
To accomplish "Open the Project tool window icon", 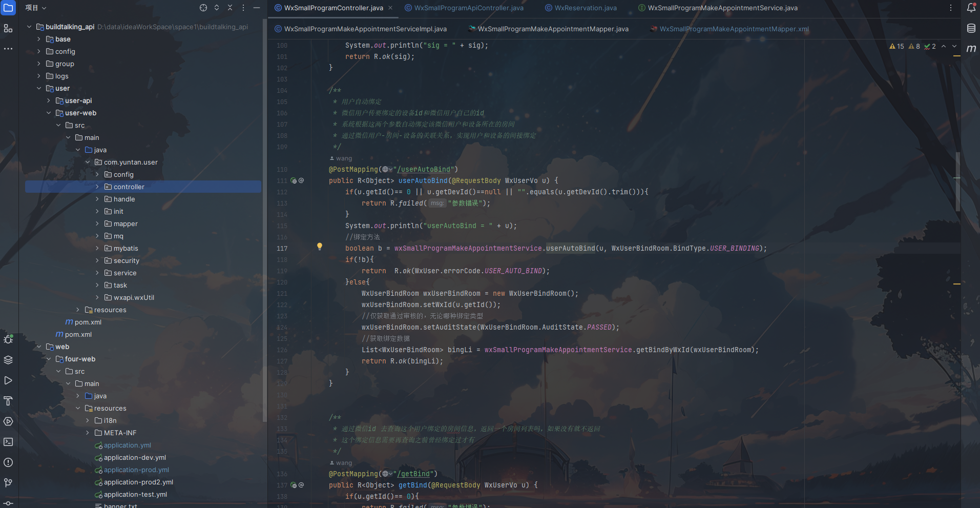I will (x=8, y=8).
